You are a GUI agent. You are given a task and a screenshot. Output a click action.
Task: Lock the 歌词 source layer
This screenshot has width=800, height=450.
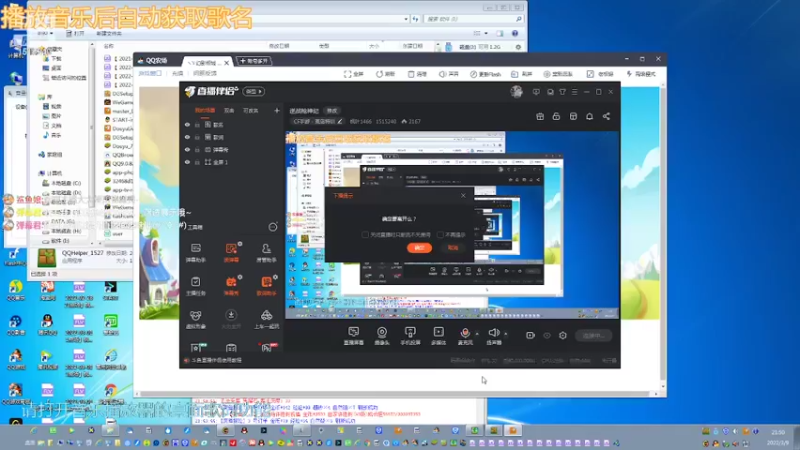coord(197,137)
